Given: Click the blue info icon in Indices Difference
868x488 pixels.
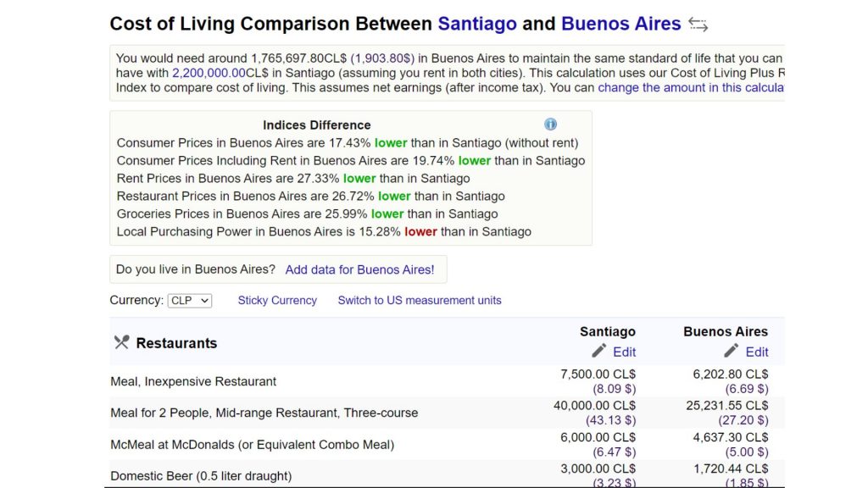Looking at the screenshot, I should 550,125.
